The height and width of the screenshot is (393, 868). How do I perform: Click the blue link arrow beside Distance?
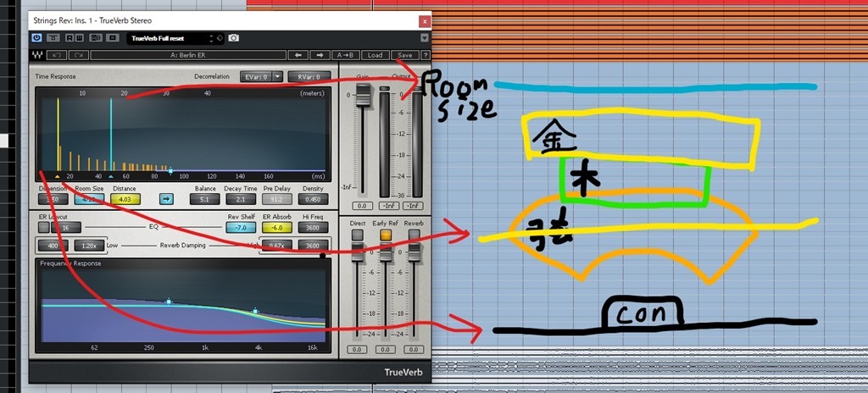click(166, 200)
